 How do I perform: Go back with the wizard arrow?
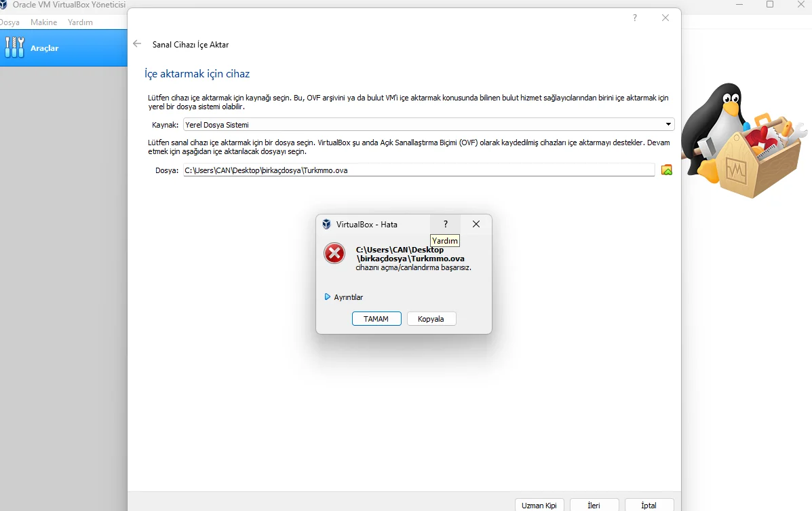click(x=137, y=44)
